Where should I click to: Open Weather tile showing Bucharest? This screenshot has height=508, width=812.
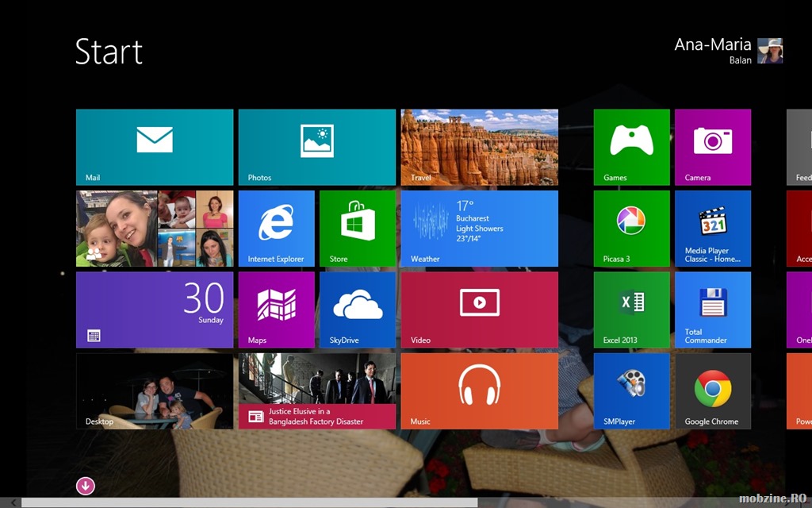coord(480,229)
